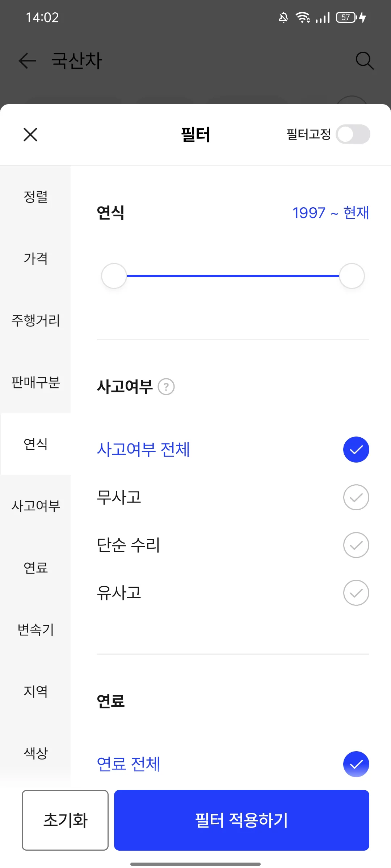The height and width of the screenshot is (868, 391).
Task: Open the 지역 filter tab
Action: tap(35, 691)
